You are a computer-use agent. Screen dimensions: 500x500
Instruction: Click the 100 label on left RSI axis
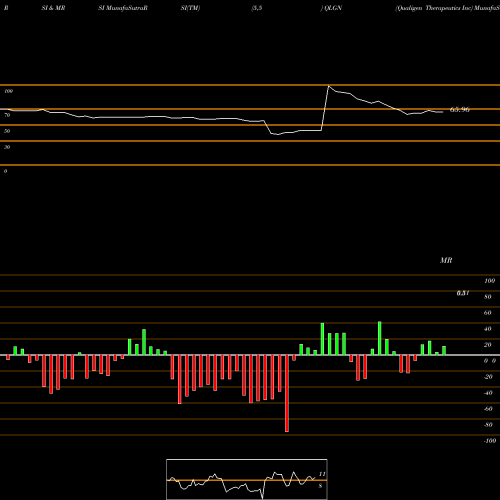click(x=8, y=91)
